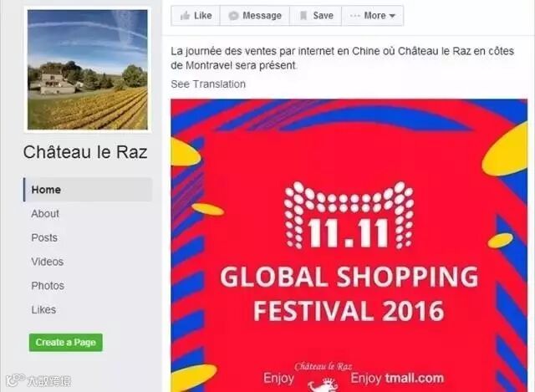The image size is (535, 392).
Task: Expand the More dropdown arrow
Action: point(392,16)
